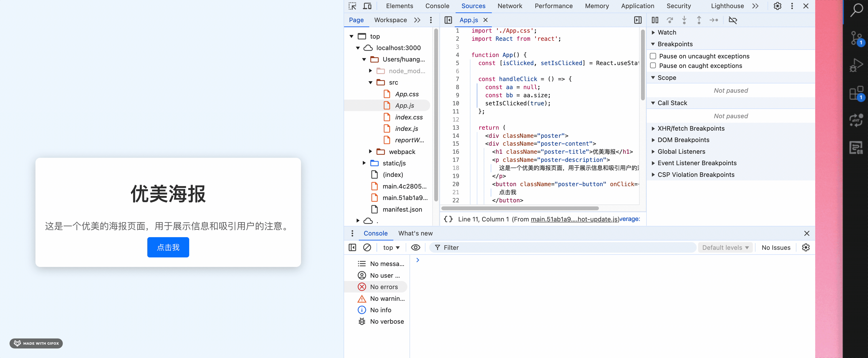Enable Pause on caught exceptions

coord(653,66)
